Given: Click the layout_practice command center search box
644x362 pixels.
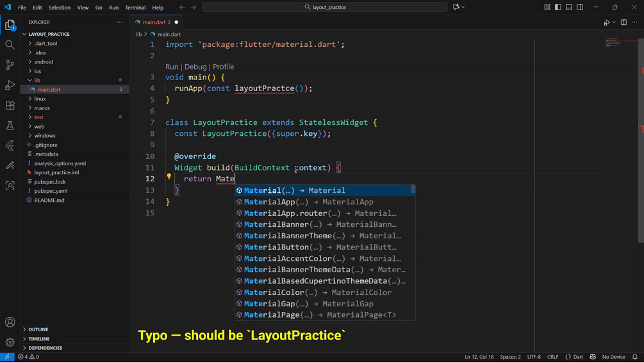Looking at the screenshot, I should pyautogui.click(x=324, y=8).
